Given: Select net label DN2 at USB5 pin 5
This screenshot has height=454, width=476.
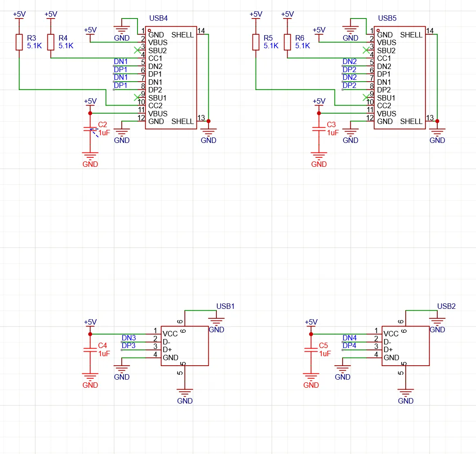Looking at the screenshot, I should [349, 62].
